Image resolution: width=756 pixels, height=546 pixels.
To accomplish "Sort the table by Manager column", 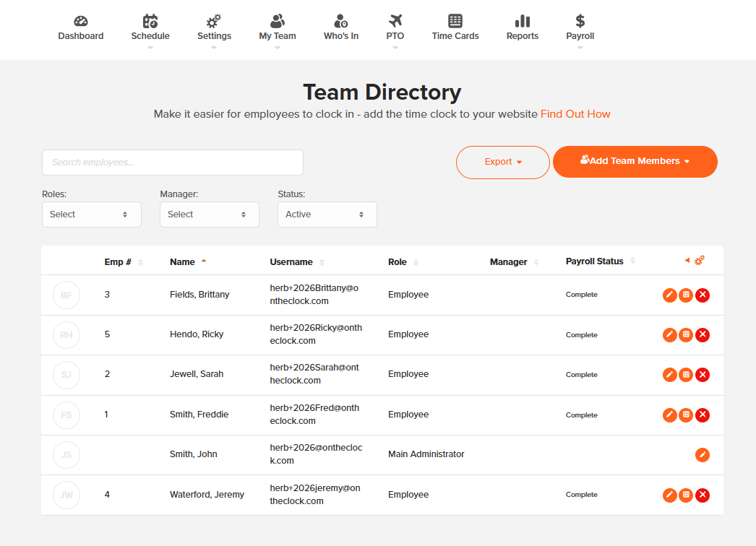I will click(x=514, y=262).
